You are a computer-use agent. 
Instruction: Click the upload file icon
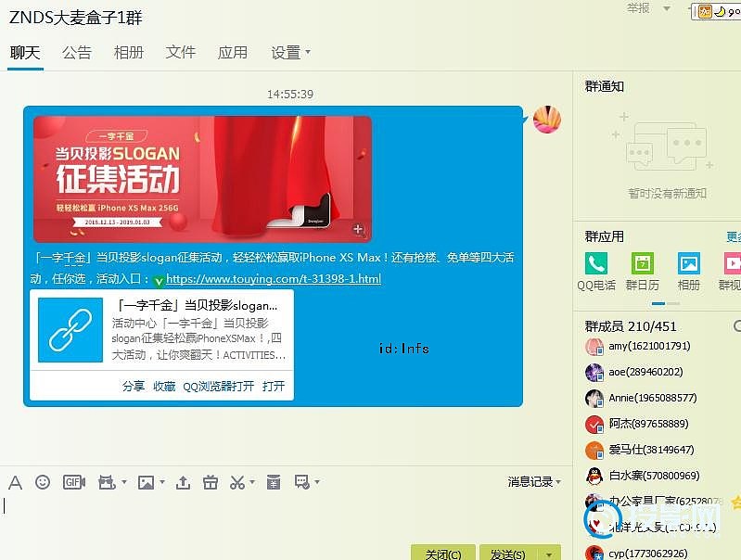183,482
